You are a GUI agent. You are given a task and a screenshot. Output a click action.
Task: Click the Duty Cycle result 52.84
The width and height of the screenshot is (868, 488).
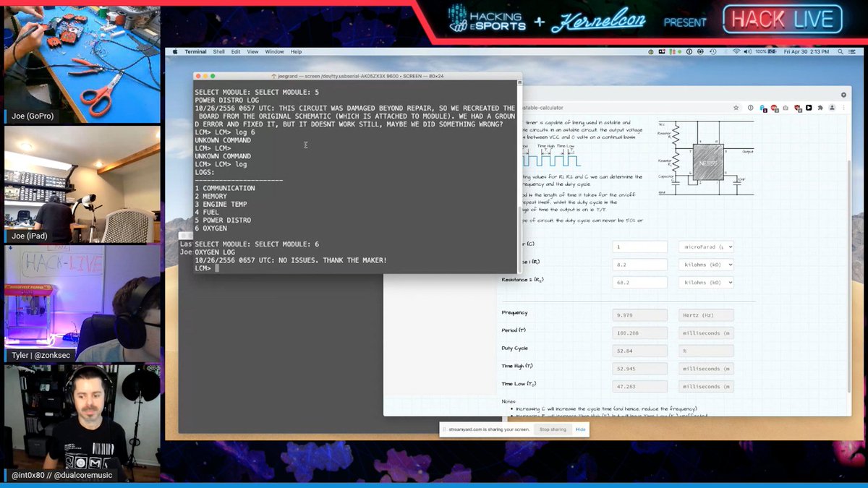(x=639, y=351)
